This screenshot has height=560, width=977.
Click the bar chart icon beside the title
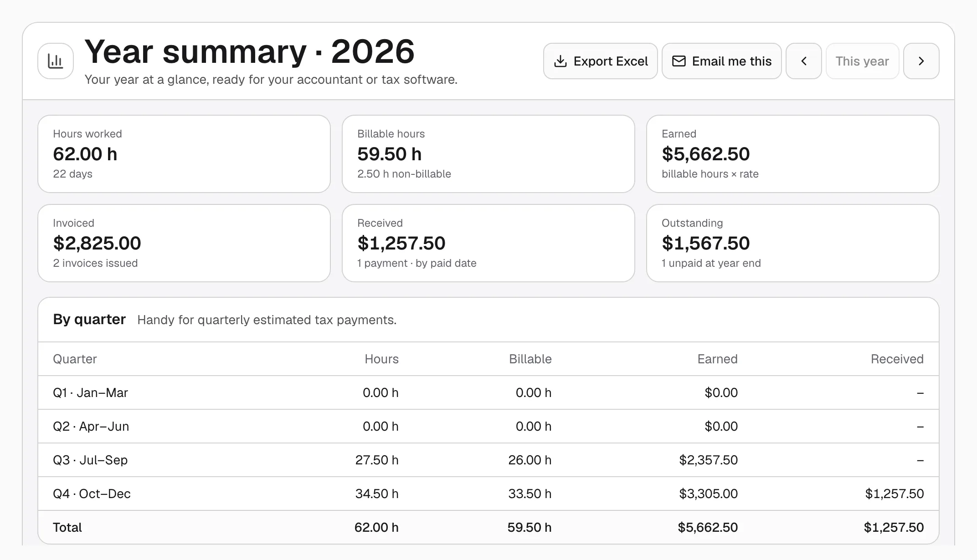tap(56, 61)
